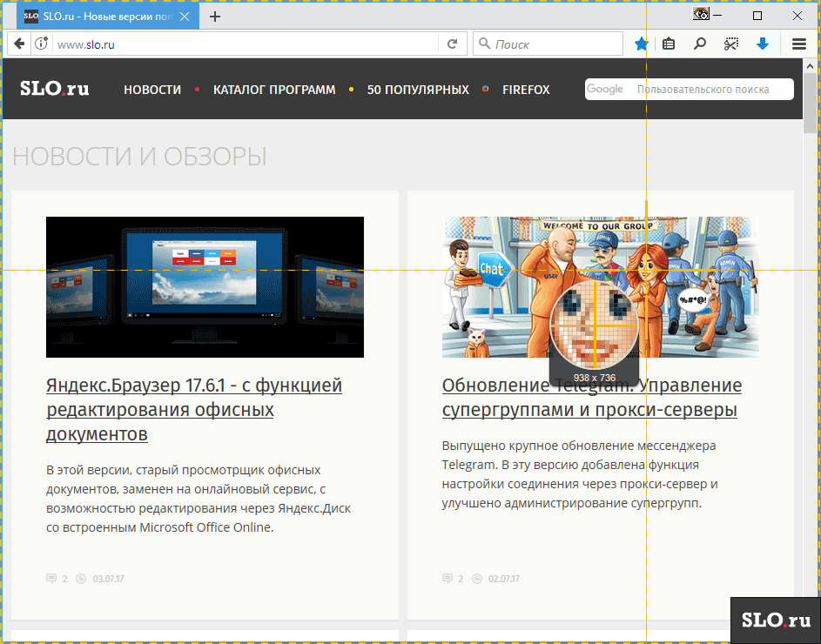
Task: Open site information icon beside the URL
Action: point(42,44)
